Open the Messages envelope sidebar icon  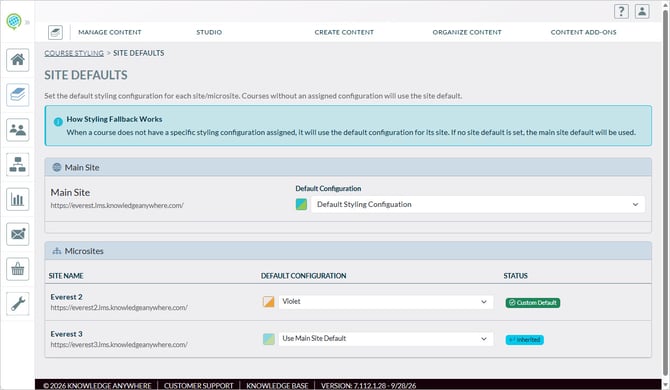pos(18,234)
